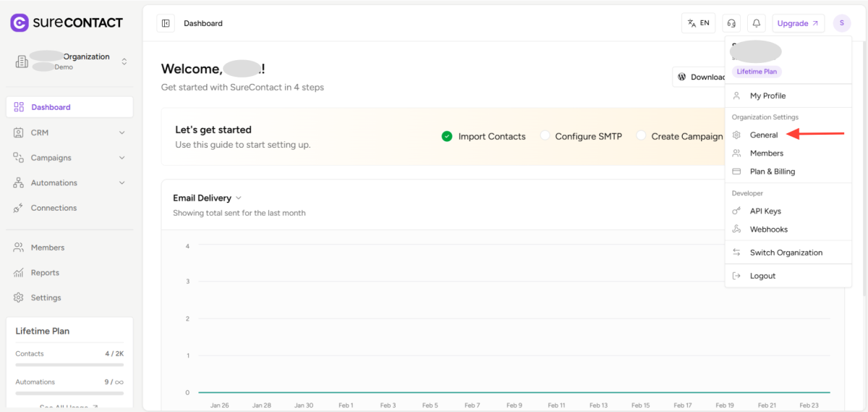Click the Lifetime Plan sidebar card title
Image resolution: width=868 pixels, height=412 pixels.
[x=43, y=331]
